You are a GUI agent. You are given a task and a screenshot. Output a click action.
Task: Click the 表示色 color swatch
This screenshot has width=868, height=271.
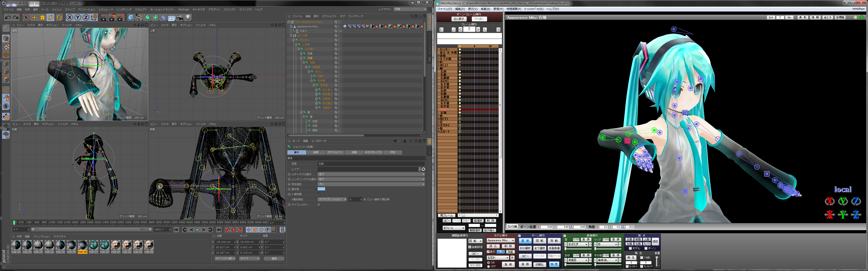click(x=321, y=189)
